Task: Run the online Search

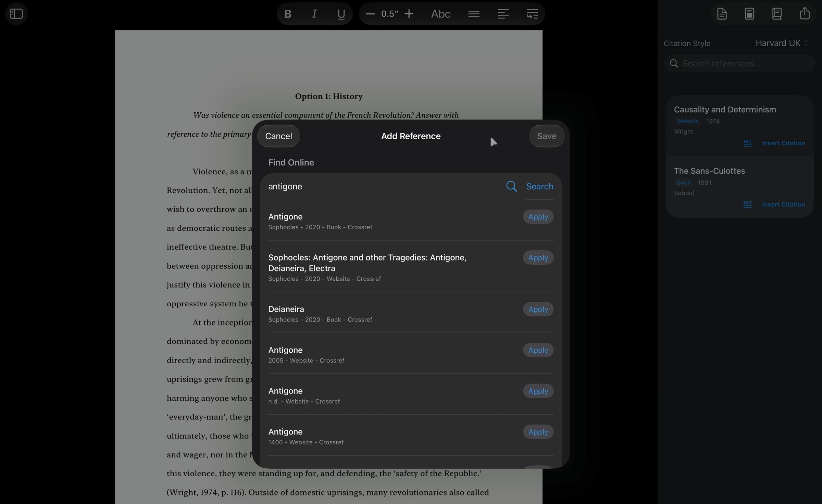Action: [x=539, y=186]
